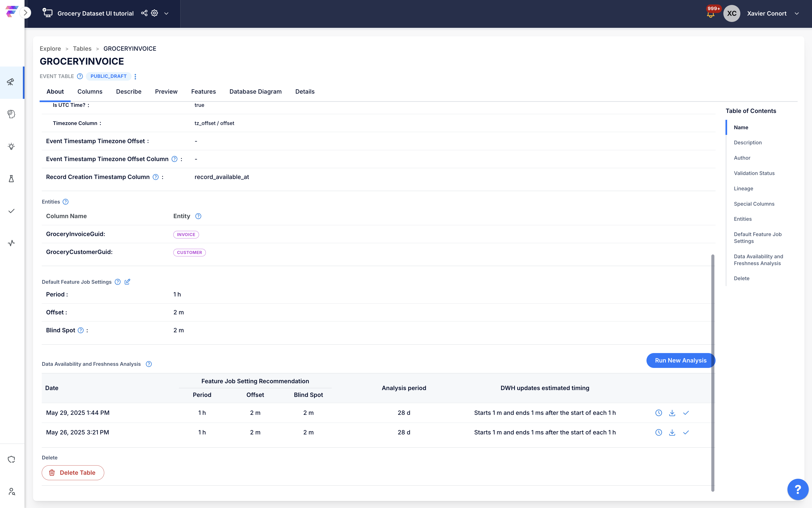Open catalog settings gear icon

click(x=154, y=13)
